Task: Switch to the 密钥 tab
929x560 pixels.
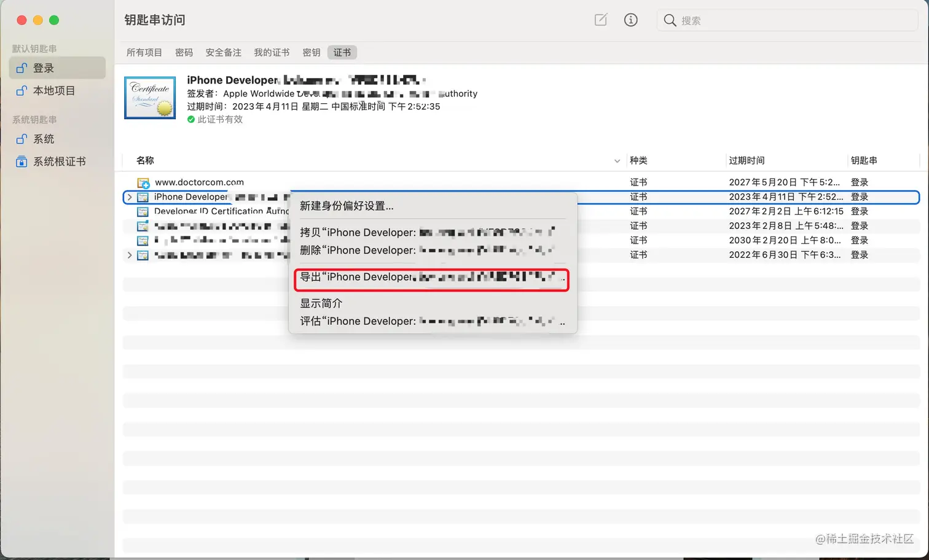Action: pos(312,52)
